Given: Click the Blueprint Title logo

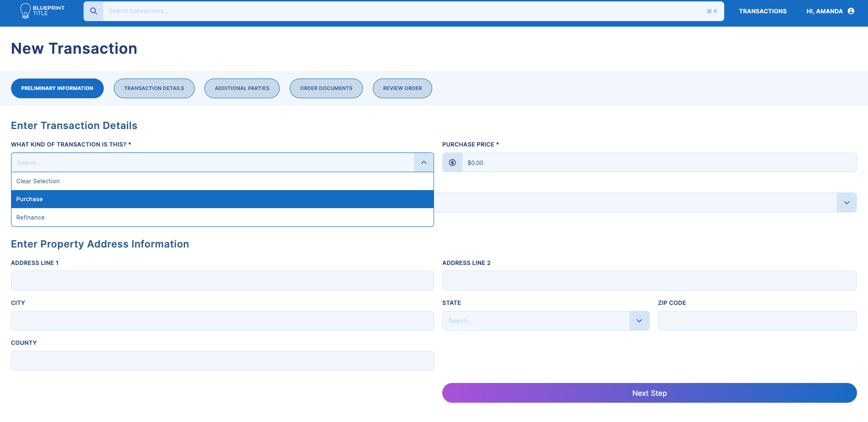Looking at the screenshot, I should coord(42,11).
